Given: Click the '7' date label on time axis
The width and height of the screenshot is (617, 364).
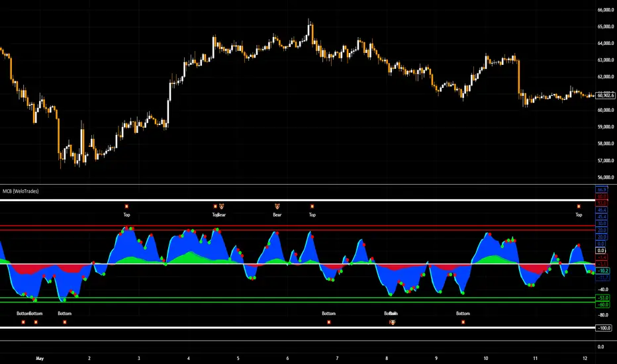Looking at the screenshot, I should pos(337,359).
